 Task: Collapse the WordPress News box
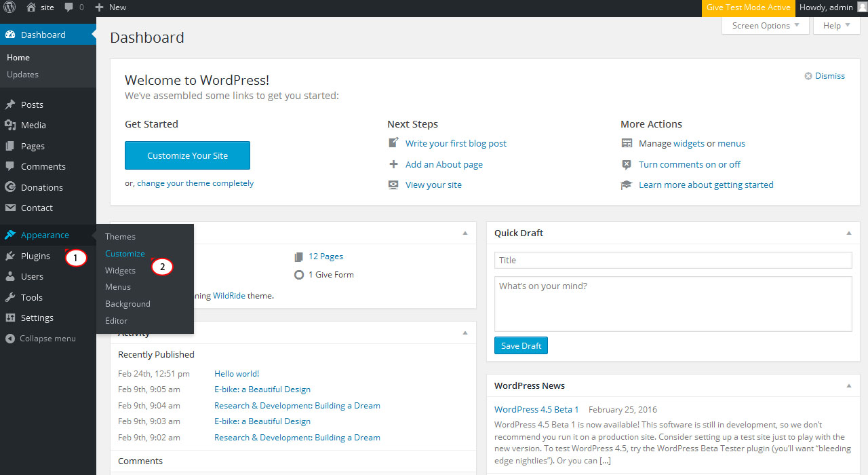[848, 386]
